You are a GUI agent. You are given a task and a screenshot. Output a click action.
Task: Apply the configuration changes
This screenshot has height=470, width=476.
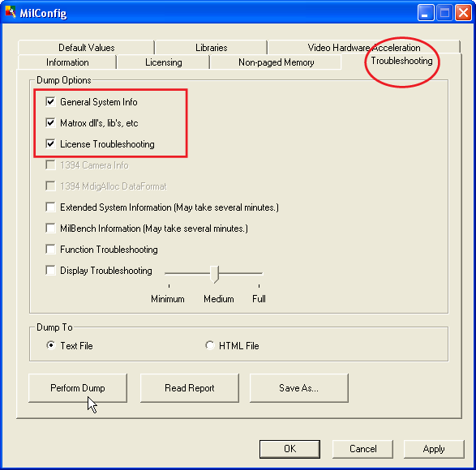pos(434,449)
